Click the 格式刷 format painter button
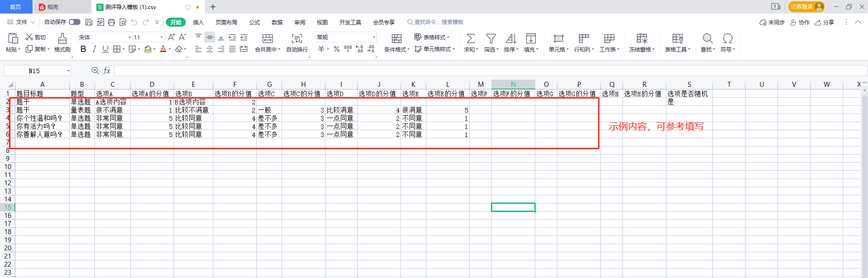Viewport: 868px width, 278px height. [62, 43]
